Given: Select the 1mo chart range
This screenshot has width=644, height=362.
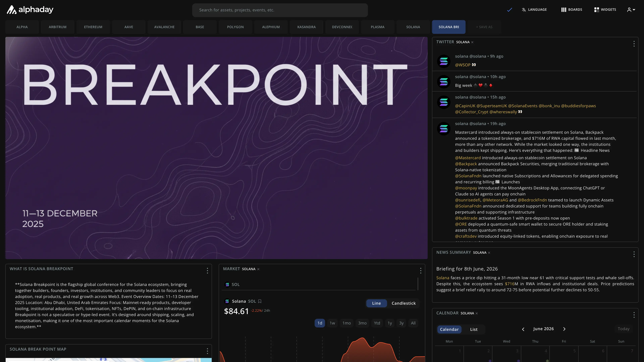Looking at the screenshot, I should point(346,323).
